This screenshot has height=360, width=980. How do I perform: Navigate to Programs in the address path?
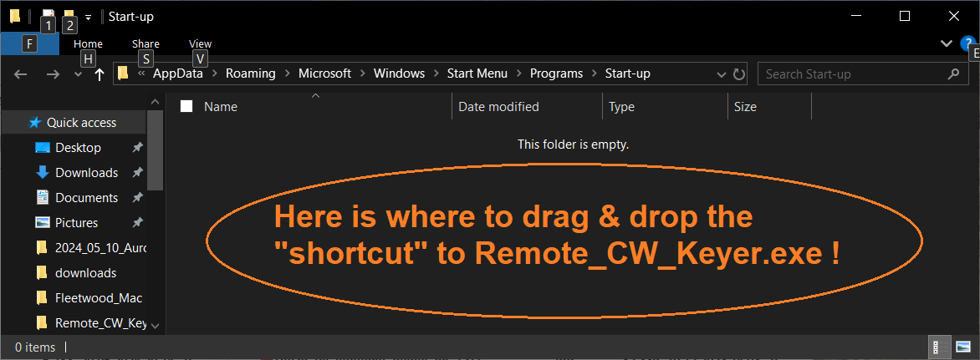click(556, 74)
